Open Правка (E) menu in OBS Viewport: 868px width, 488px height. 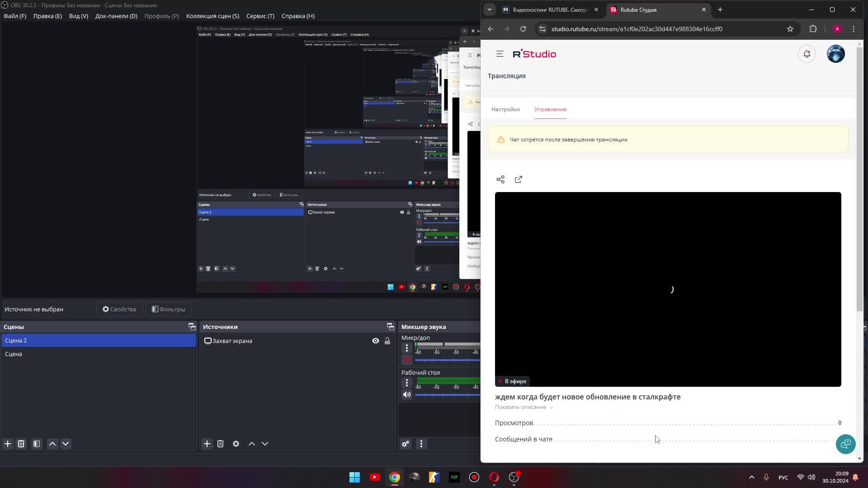[x=47, y=16]
